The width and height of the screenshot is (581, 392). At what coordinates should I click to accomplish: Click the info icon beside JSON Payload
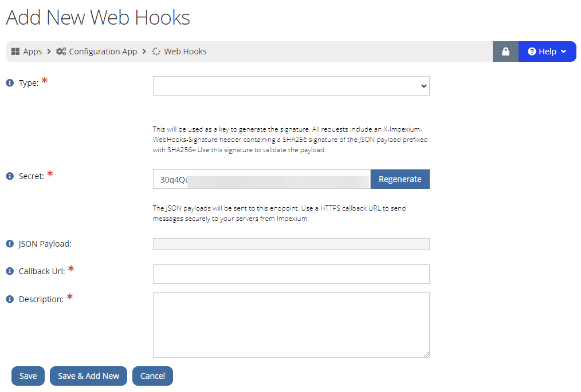(x=10, y=244)
